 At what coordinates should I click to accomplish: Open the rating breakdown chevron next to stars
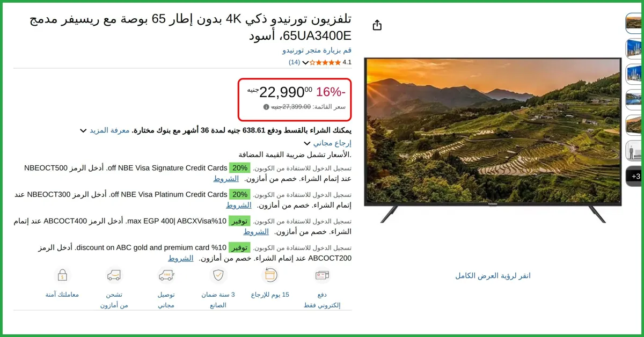coord(305,63)
